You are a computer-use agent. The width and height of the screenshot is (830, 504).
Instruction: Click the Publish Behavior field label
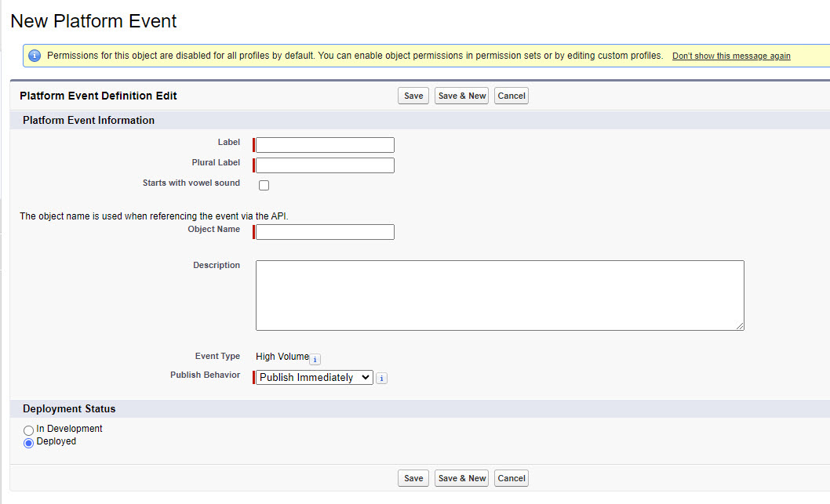coord(205,375)
